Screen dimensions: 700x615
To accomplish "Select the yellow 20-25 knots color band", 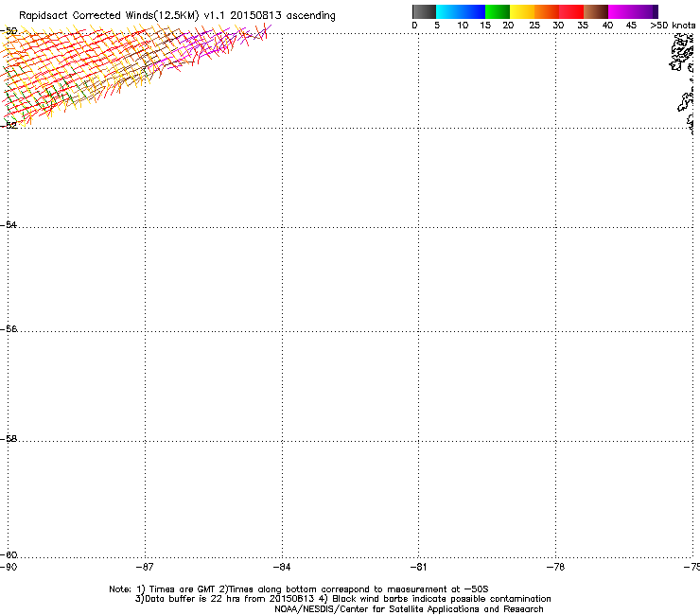I will pos(522,11).
